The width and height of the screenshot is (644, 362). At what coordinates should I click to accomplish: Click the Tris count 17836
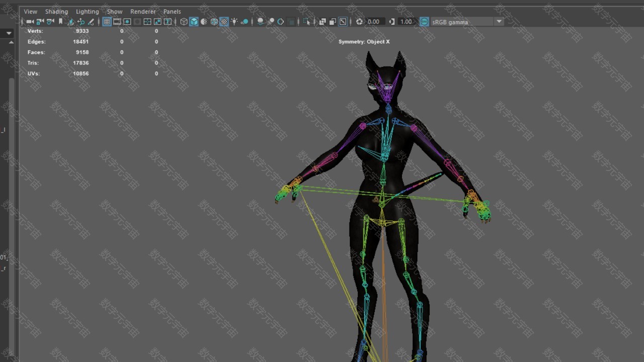coord(80,63)
